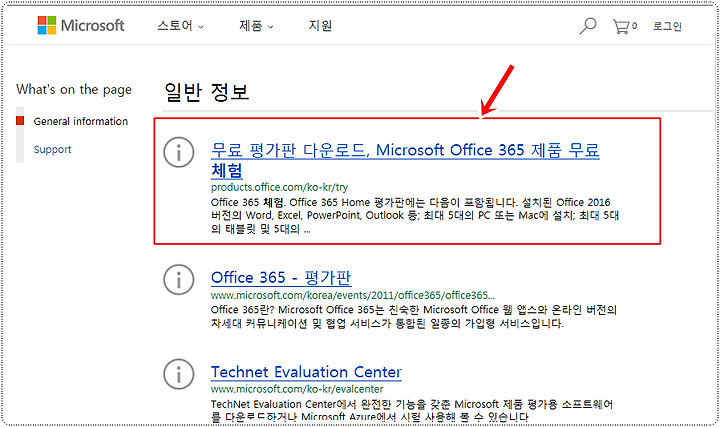The image size is (720, 427).
Task: Open the shopping cart icon
Action: pos(621,26)
